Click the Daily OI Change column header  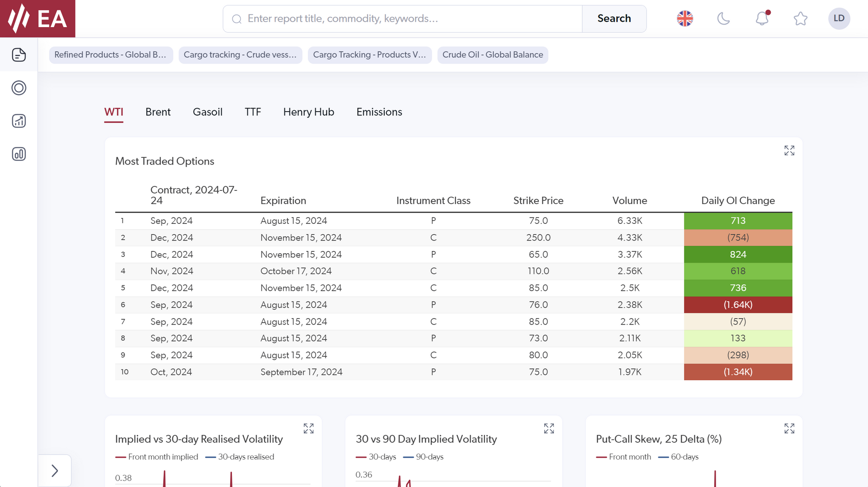tap(738, 201)
